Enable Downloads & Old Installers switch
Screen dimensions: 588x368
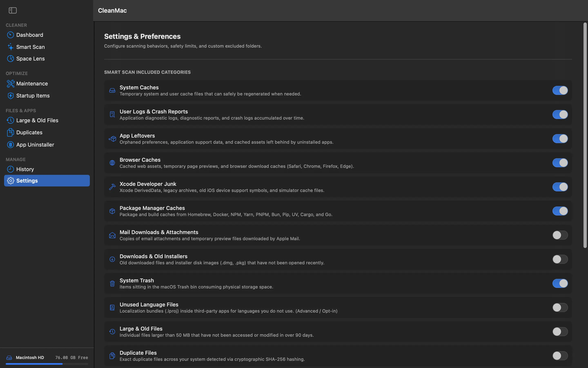560,259
